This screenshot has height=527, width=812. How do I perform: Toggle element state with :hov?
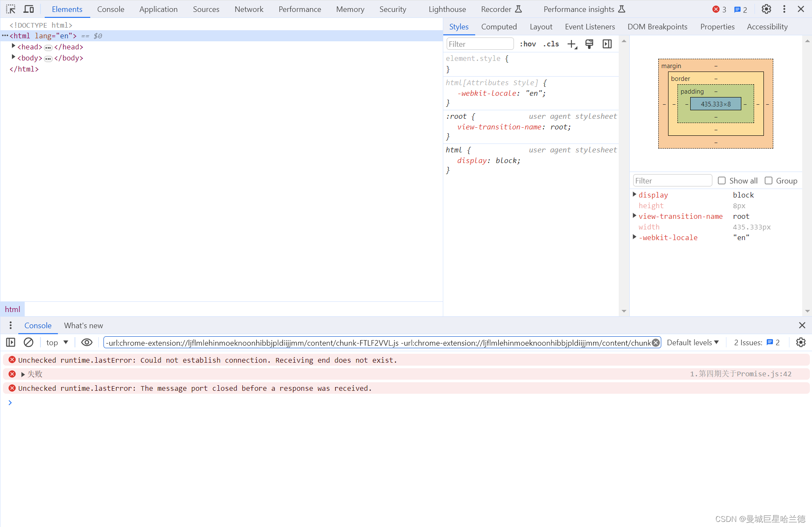coord(528,44)
